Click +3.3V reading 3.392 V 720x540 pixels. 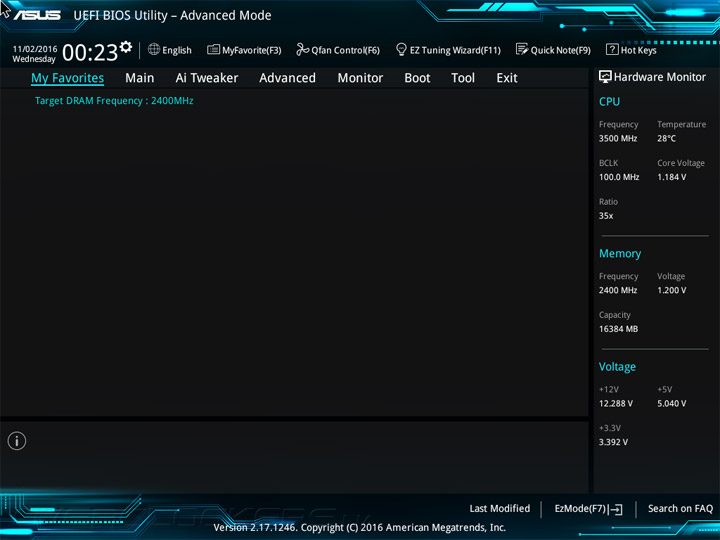click(x=613, y=442)
